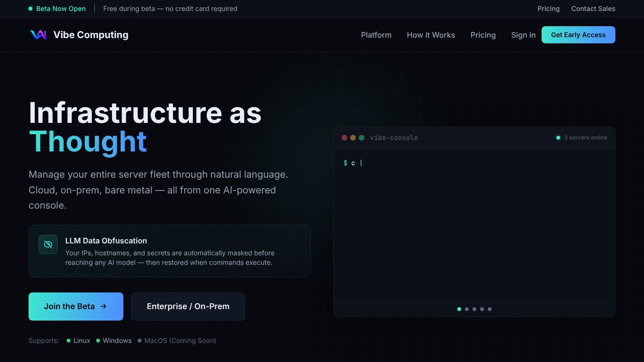The width and height of the screenshot is (644, 362).
Task: Open How it Works in main navigation
Action: 431,35
